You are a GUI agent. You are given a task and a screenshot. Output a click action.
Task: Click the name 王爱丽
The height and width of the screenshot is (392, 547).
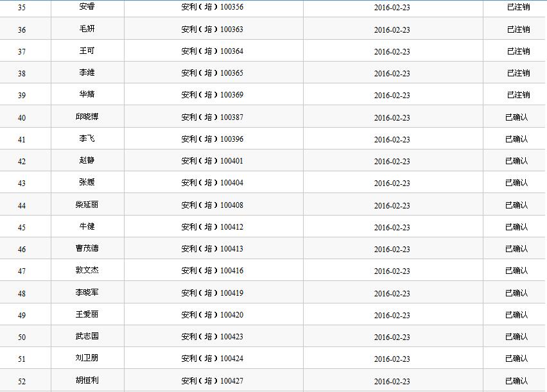point(87,314)
